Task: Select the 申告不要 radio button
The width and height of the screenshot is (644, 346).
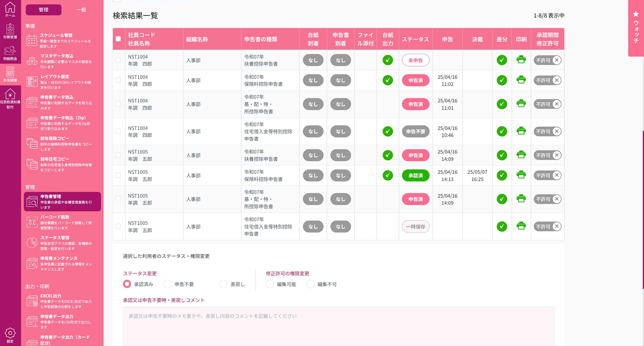Action: (167, 284)
